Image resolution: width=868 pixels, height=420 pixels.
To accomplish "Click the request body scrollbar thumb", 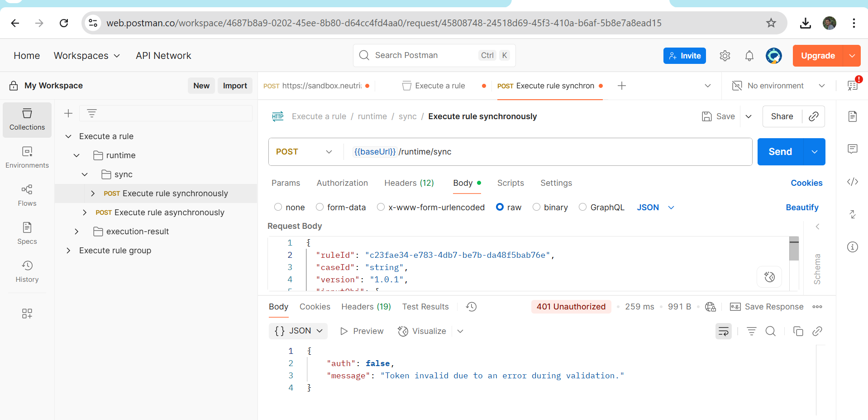I will (x=794, y=249).
